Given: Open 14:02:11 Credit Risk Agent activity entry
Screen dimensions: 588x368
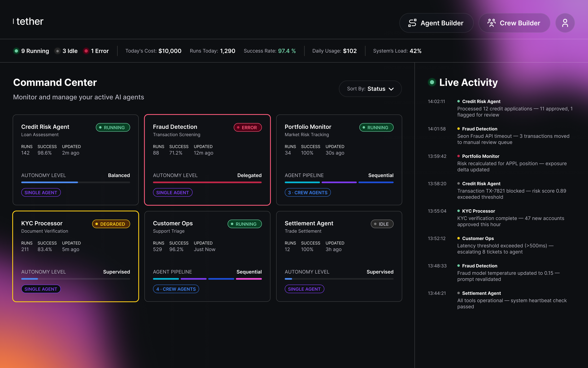Looking at the screenshot, I should pos(500,108).
